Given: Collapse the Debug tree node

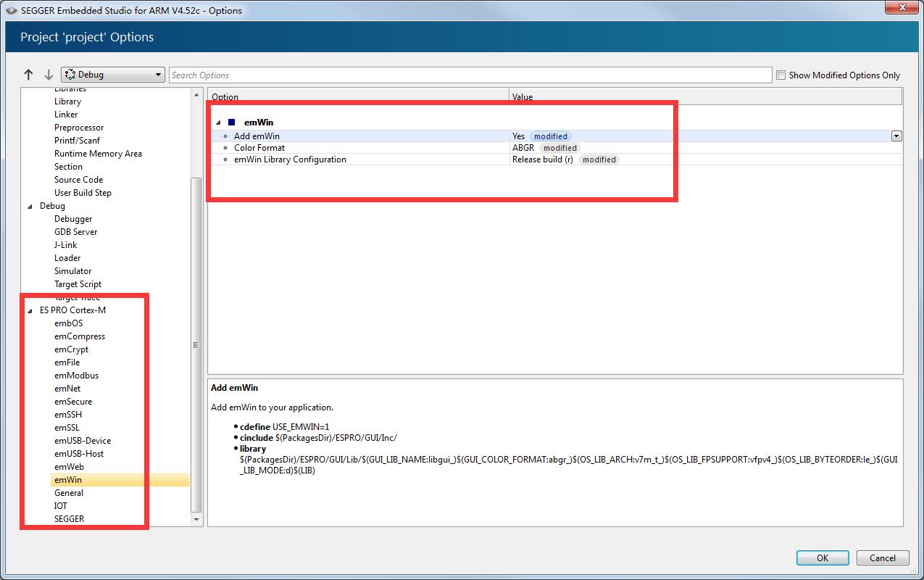Looking at the screenshot, I should [x=30, y=206].
